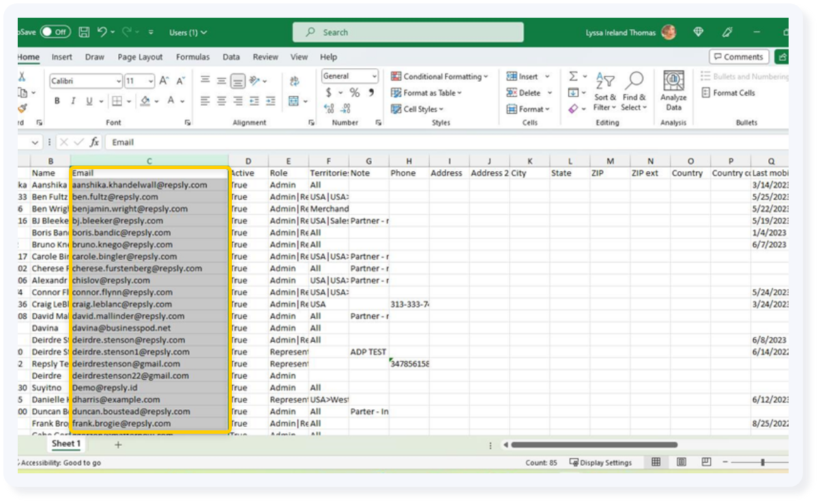
Task: Increase font size with the larger A icon
Action: 164,80
